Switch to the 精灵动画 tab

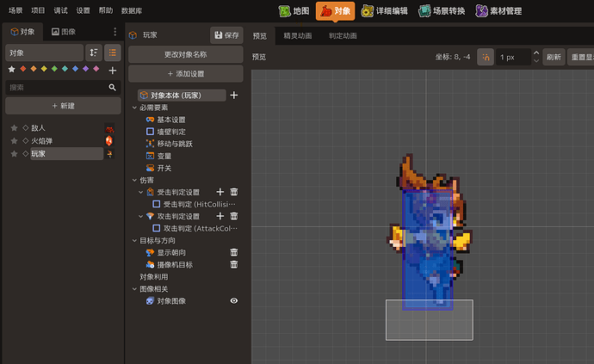[x=298, y=35]
